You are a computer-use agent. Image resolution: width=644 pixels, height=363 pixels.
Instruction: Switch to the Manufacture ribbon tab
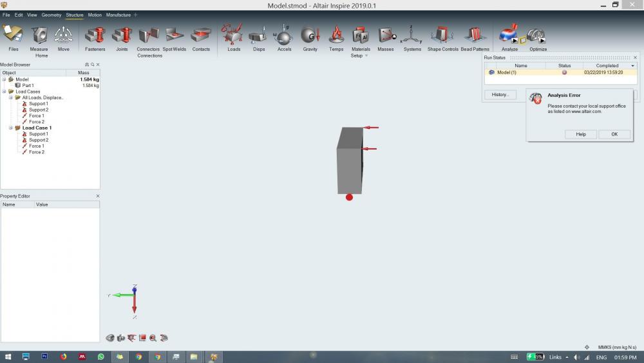[118, 15]
